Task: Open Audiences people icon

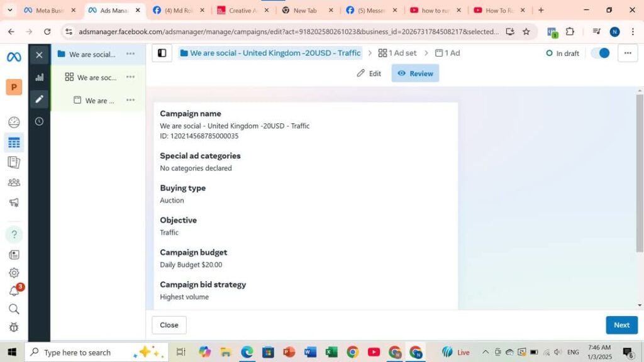Action: (14, 182)
